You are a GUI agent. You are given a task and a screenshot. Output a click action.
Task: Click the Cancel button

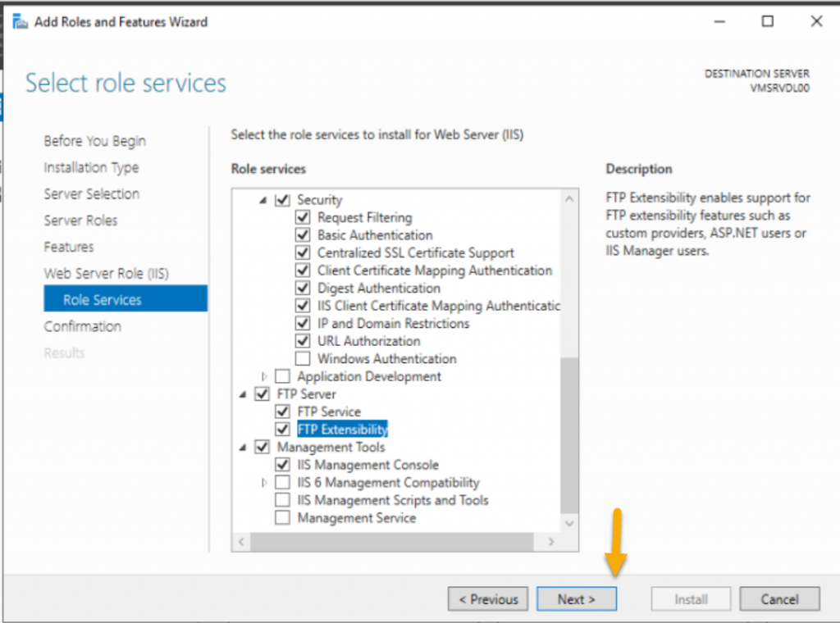(778, 598)
